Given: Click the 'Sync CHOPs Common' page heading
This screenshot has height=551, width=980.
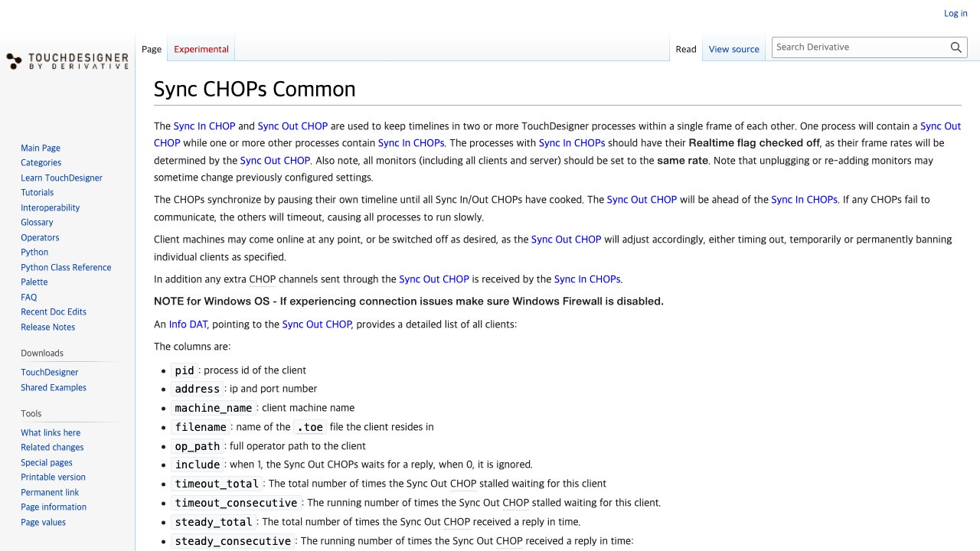Looking at the screenshot, I should pyautogui.click(x=255, y=89).
